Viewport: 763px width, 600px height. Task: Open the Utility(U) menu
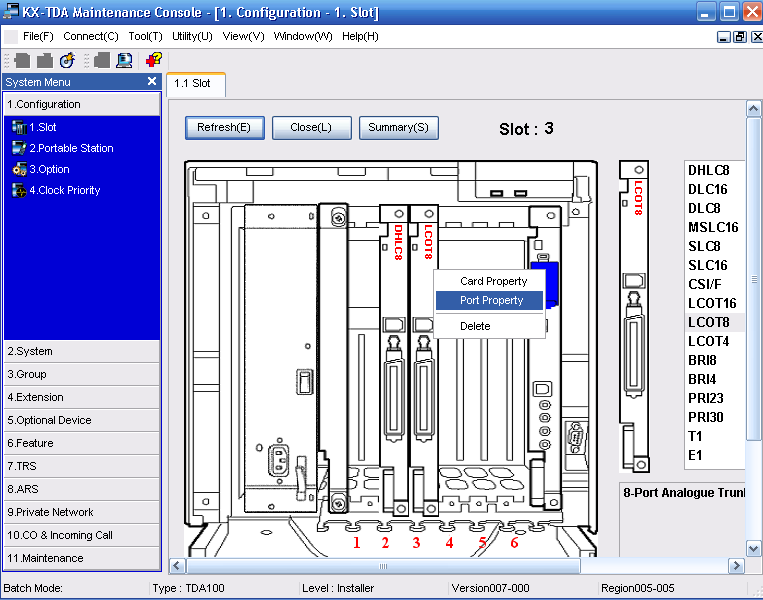coord(192,36)
